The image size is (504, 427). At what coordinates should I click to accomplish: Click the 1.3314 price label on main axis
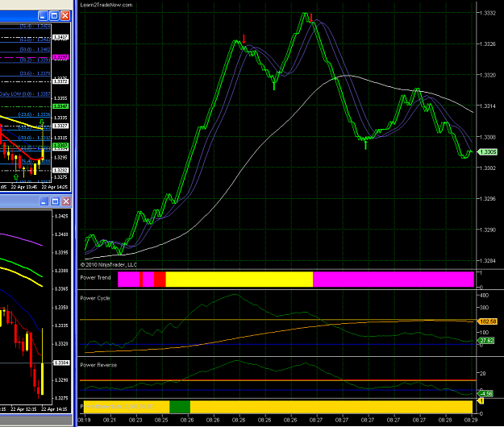coord(488,106)
